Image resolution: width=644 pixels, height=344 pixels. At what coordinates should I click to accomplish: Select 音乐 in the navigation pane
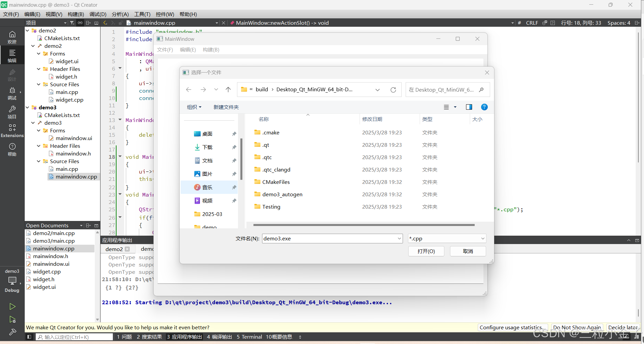click(x=209, y=187)
